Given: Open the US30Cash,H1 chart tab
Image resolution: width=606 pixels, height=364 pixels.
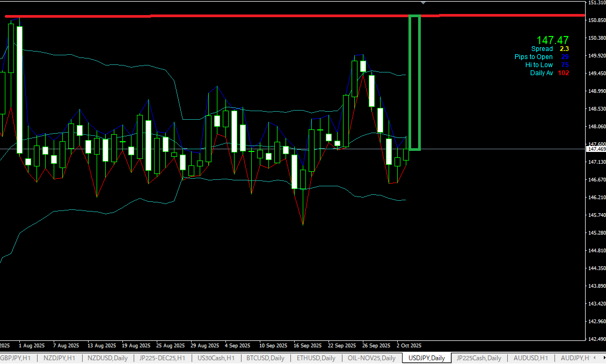Looking at the screenshot, I should point(216,358).
